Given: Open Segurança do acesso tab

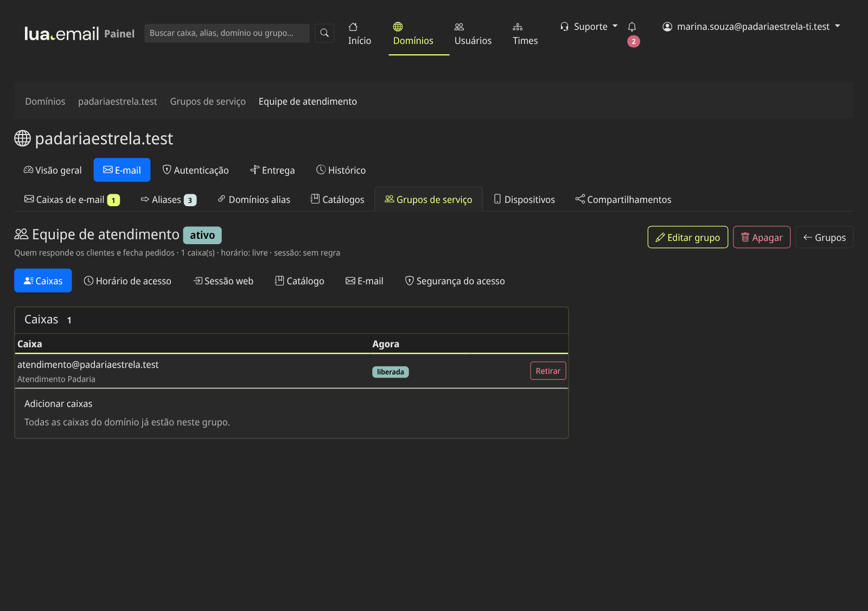Looking at the screenshot, I should [455, 281].
